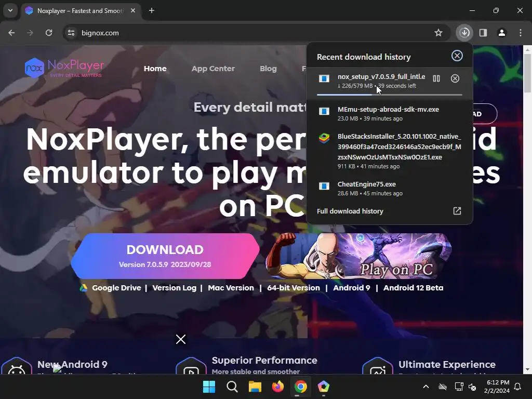
Task: Open the Android 9 link
Action: (x=352, y=288)
